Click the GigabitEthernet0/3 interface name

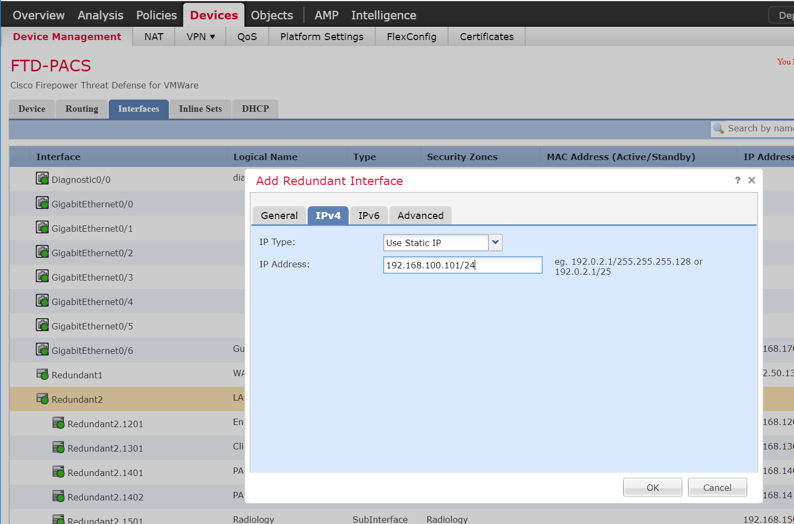92,277
